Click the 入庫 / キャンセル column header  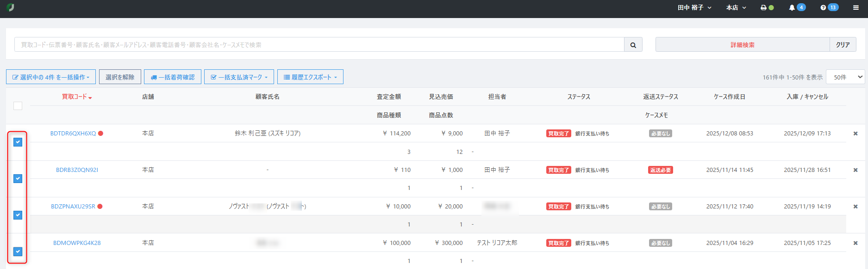coord(807,97)
